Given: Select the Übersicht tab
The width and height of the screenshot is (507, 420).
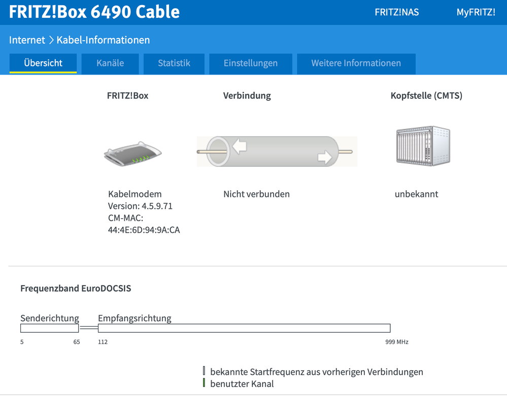Looking at the screenshot, I should tap(43, 63).
